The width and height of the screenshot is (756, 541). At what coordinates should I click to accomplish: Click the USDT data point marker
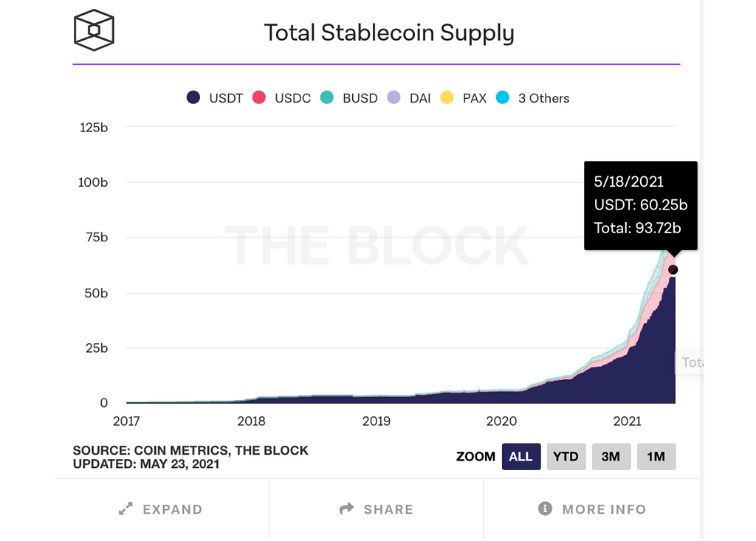[673, 269]
